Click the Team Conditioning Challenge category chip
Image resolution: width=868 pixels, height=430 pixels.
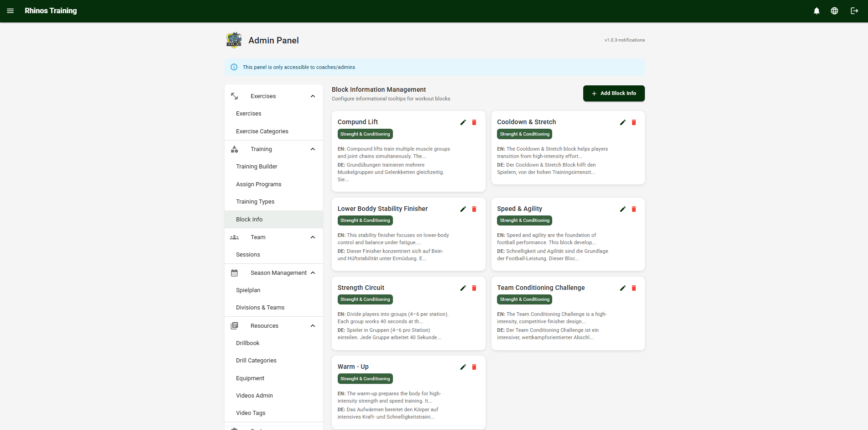click(525, 299)
